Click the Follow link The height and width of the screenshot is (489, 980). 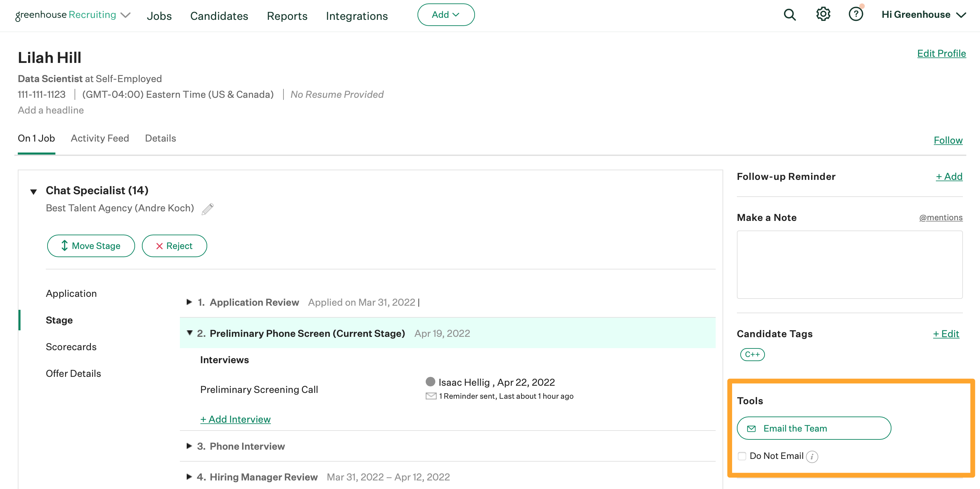click(x=948, y=141)
